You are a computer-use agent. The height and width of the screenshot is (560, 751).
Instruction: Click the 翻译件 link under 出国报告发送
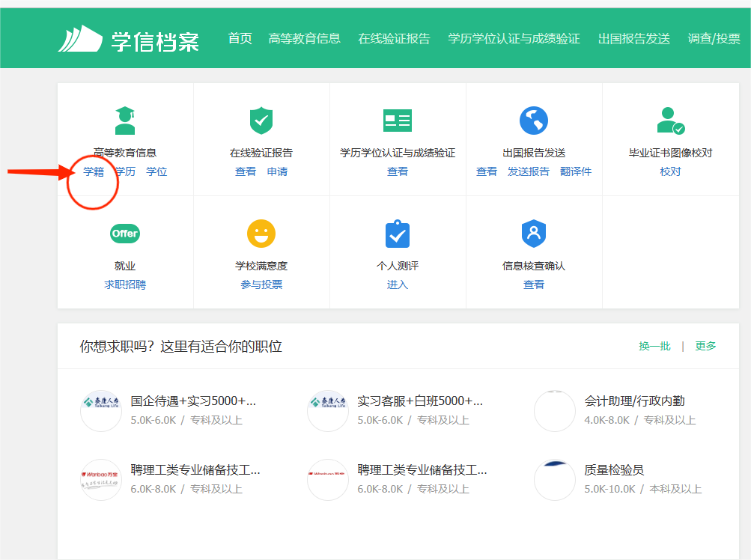575,171
